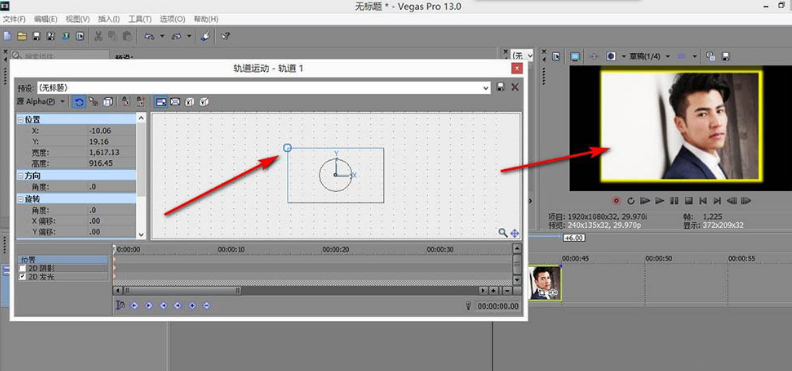Collapse the 位置 property group
The width and height of the screenshot is (792, 371).
20,120
